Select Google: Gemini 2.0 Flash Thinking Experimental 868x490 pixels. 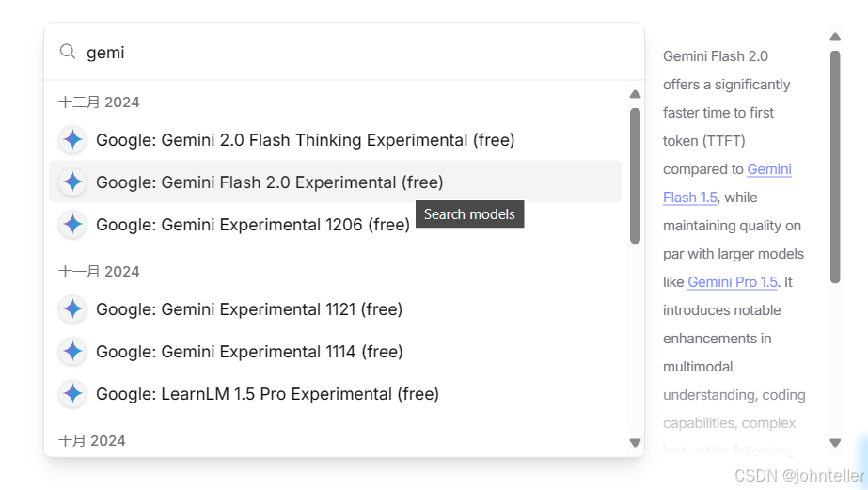coord(305,140)
